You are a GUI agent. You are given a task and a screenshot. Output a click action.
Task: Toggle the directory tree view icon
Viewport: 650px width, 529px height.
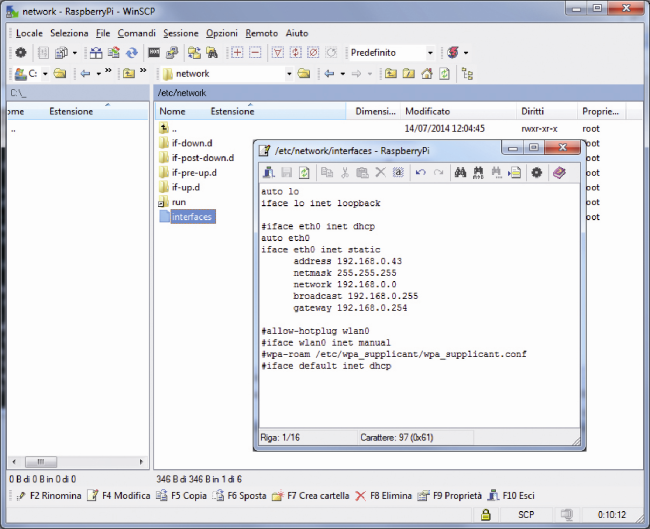[x=468, y=74]
